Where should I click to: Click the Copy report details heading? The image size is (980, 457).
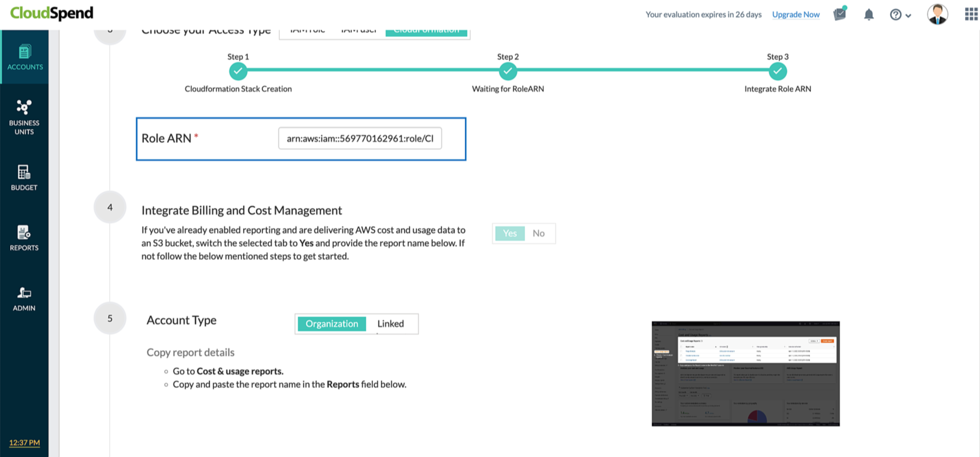pyautogui.click(x=190, y=352)
